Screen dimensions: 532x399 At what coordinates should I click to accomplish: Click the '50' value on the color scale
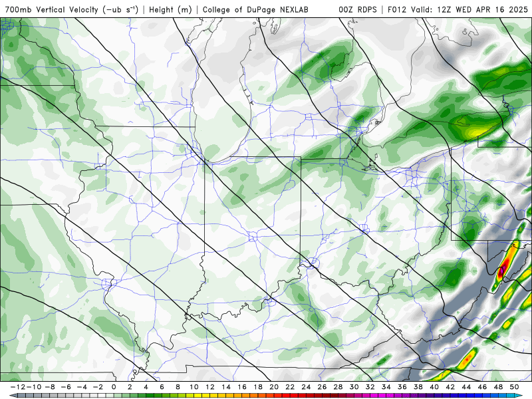click(514, 387)
